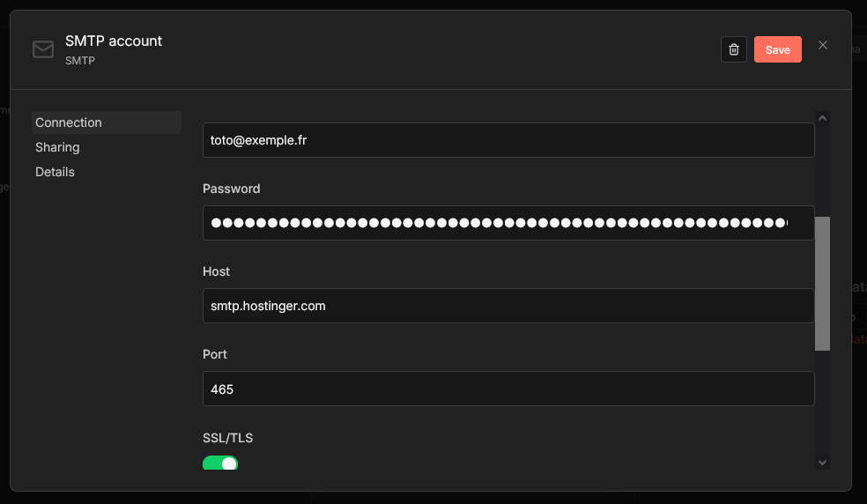Click the Password field label
The height and width of the screenshot is (504, 867).
coord(232,189)
